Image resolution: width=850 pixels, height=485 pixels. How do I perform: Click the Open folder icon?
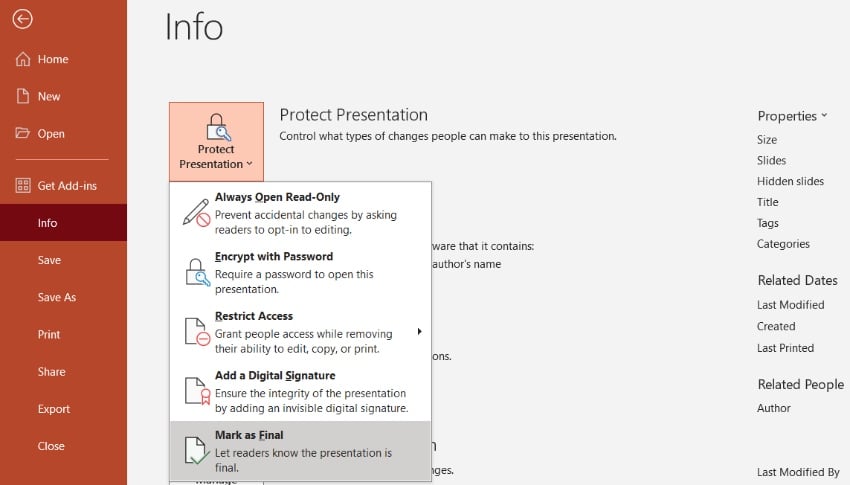(23, 133)
